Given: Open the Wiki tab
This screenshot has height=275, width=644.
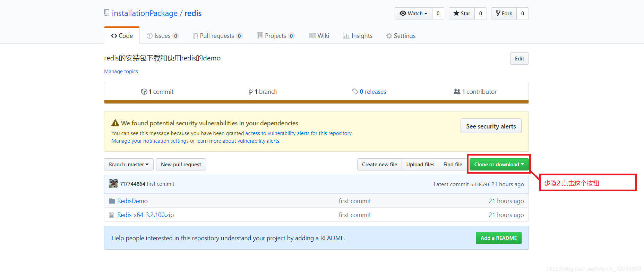Looking at the screenshot, I should click(x=319, y=36).
